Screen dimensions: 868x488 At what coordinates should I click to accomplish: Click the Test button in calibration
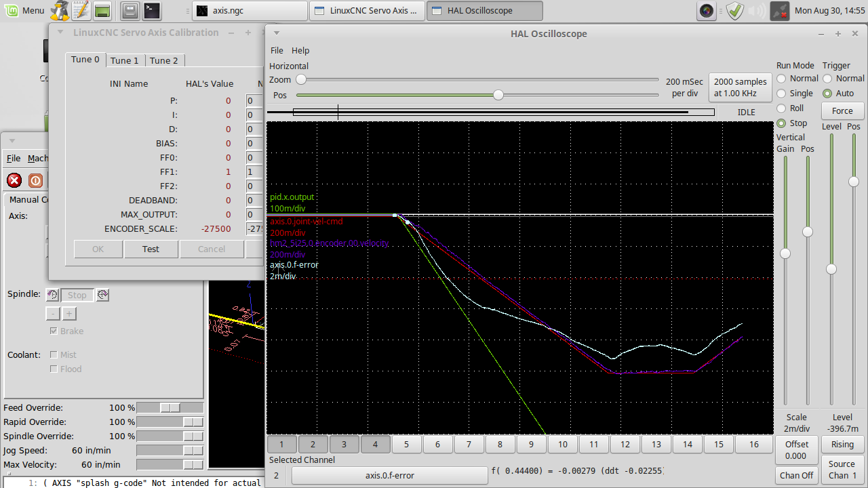(x=151, y=249)
